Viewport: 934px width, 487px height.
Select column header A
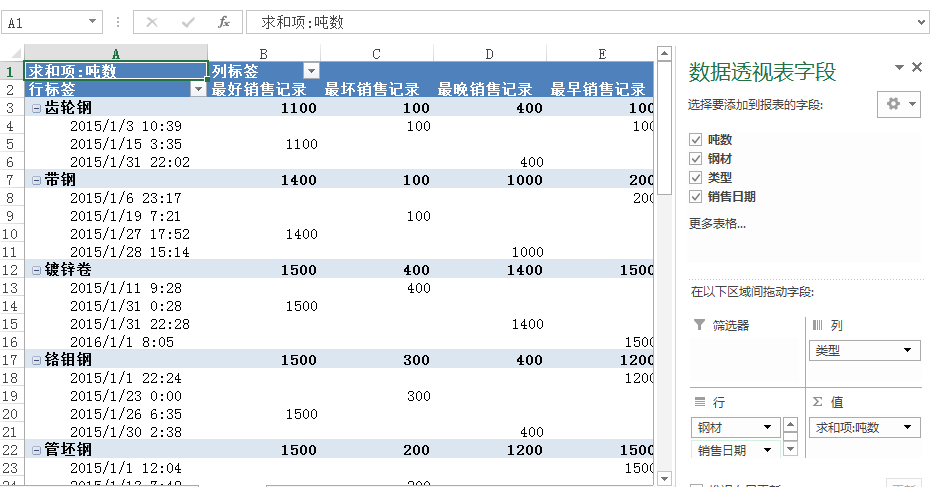tap(116, 54)
